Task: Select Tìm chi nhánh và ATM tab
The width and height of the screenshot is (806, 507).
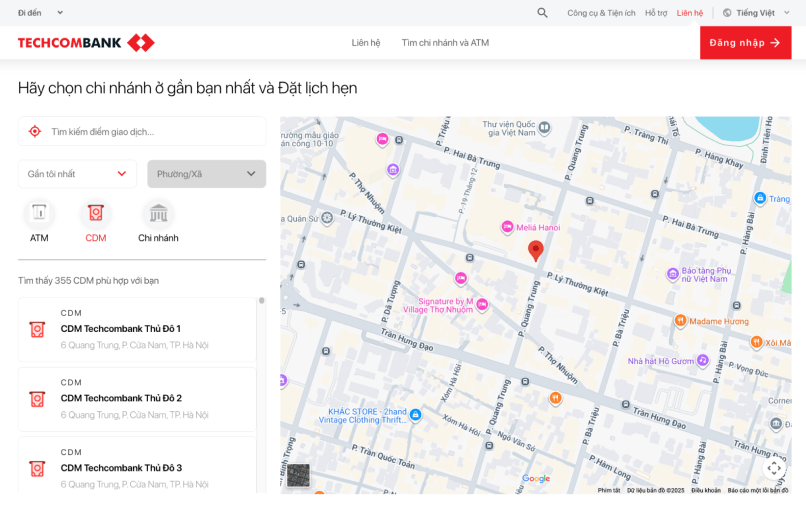Action: 445,43
